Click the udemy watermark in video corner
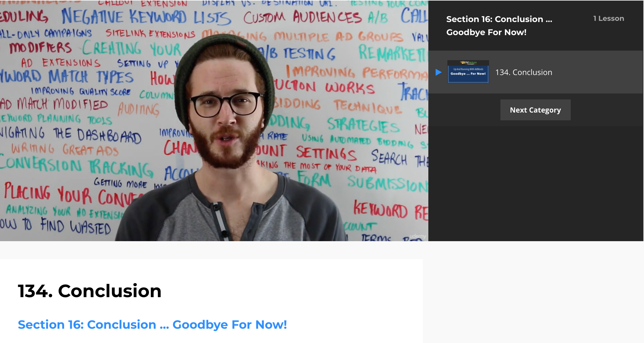The image size is (644, 343). [x=418, y=236]
